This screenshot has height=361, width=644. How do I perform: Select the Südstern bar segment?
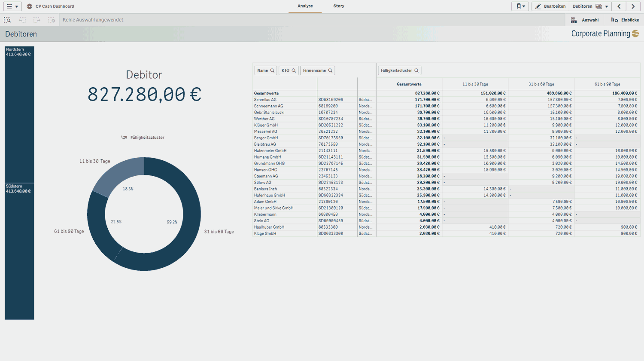[19, 251]
